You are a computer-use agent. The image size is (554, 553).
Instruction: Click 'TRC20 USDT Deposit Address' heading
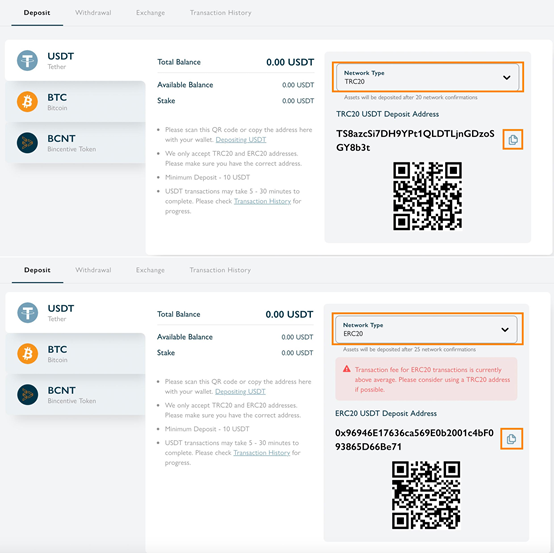click(x=388, y=114)
